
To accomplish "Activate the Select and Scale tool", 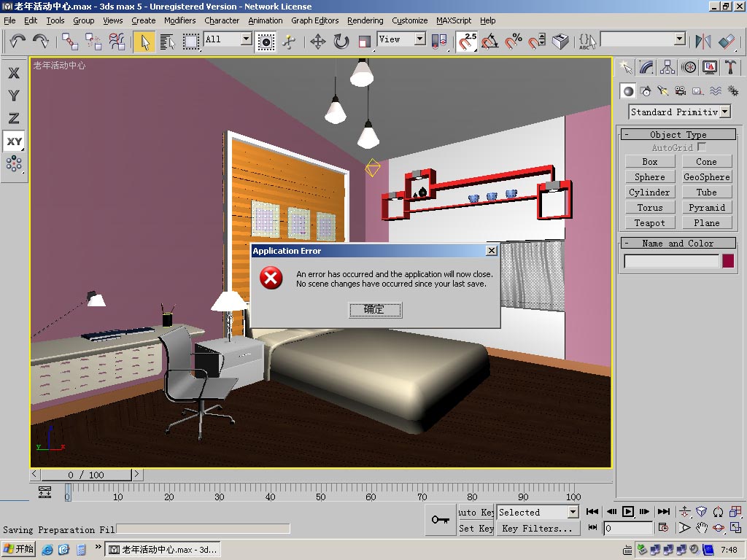I will click(x=365, y=42).
